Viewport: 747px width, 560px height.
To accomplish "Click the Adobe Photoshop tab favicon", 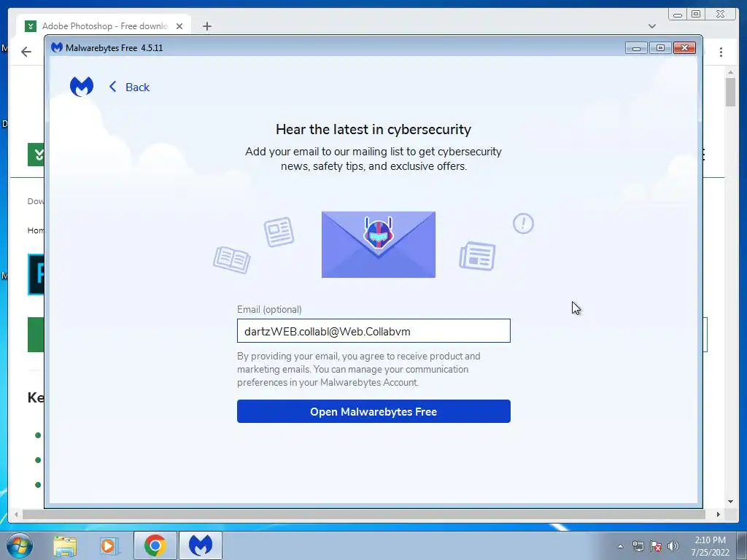I will 31,26.
